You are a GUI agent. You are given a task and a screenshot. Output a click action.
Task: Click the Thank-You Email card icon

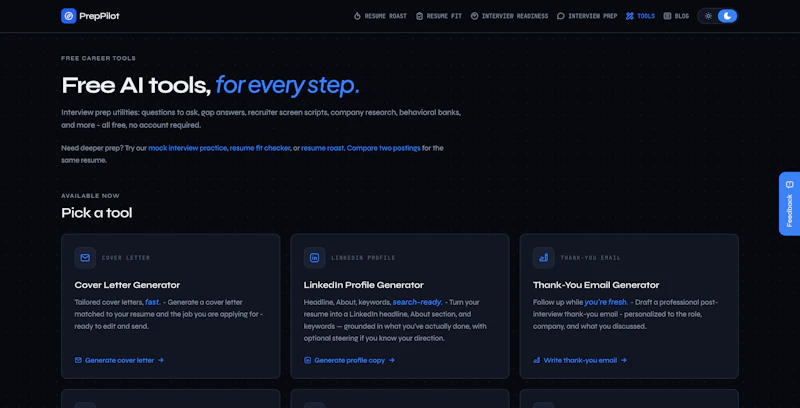click(543, 258)
